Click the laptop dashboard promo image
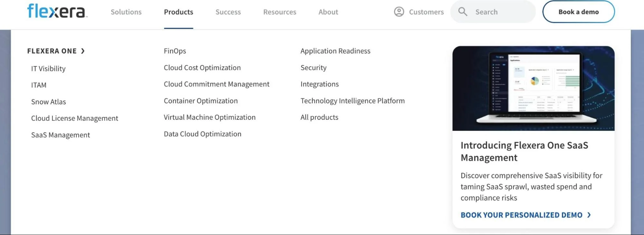The height and width of the screenshot is (235, 644). tap(533, 88)
